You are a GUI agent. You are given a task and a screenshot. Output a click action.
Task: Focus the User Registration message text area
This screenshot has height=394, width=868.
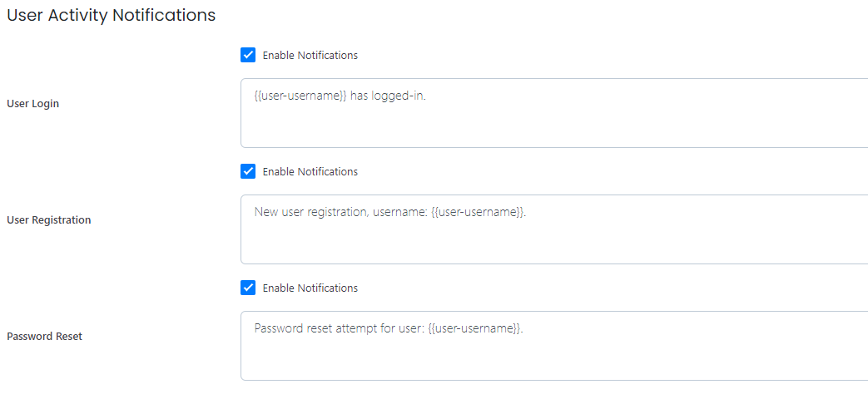tap(554, 229)
